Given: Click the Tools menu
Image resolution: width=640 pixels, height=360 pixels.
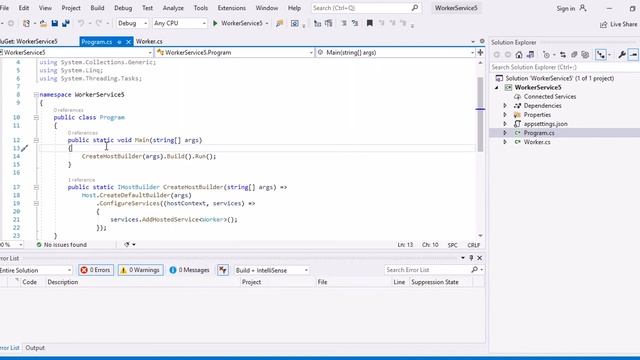Looking at the screenshot, I should [200, 8].
